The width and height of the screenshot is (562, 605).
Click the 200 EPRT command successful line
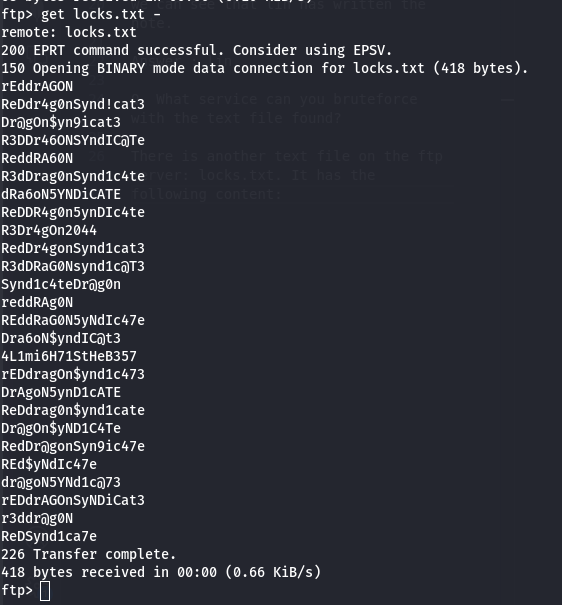(197, 50)
